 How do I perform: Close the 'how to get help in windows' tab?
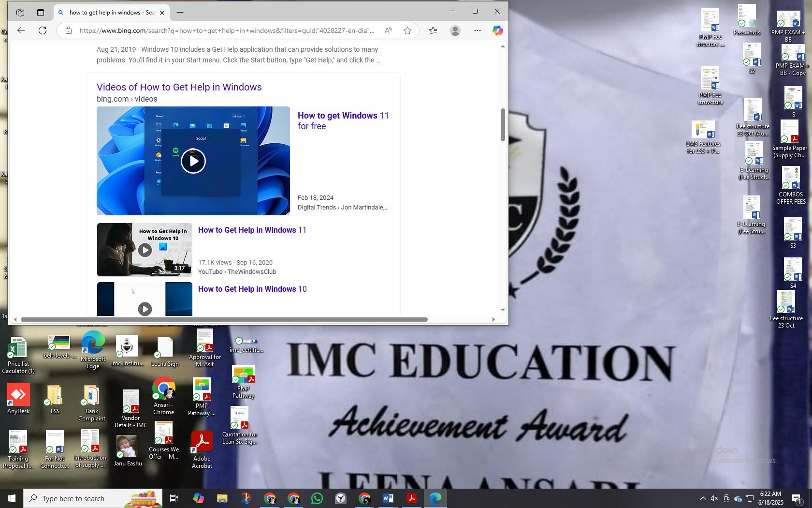pos(162,13)
